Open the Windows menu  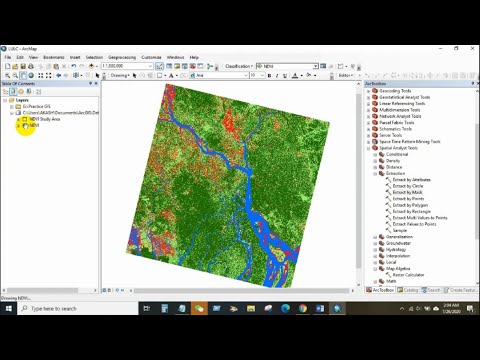tap(175, 57)
